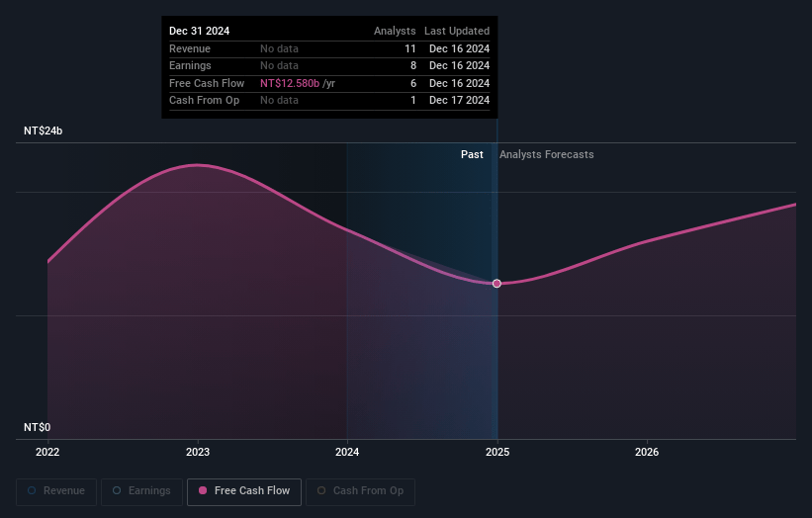Click the 2024 x-axis label
The width and height of the screenshot is (812, 518).
point(347,452)
